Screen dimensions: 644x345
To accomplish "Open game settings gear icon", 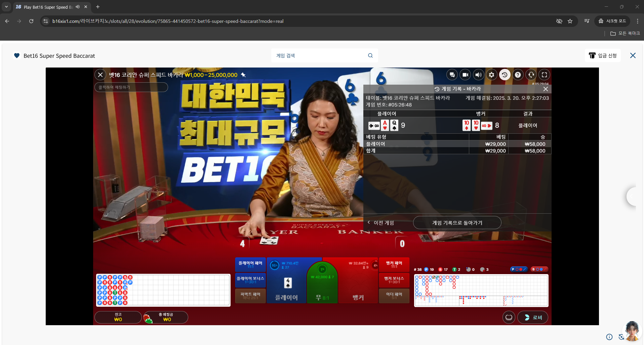I will click(x=491, y=75).
